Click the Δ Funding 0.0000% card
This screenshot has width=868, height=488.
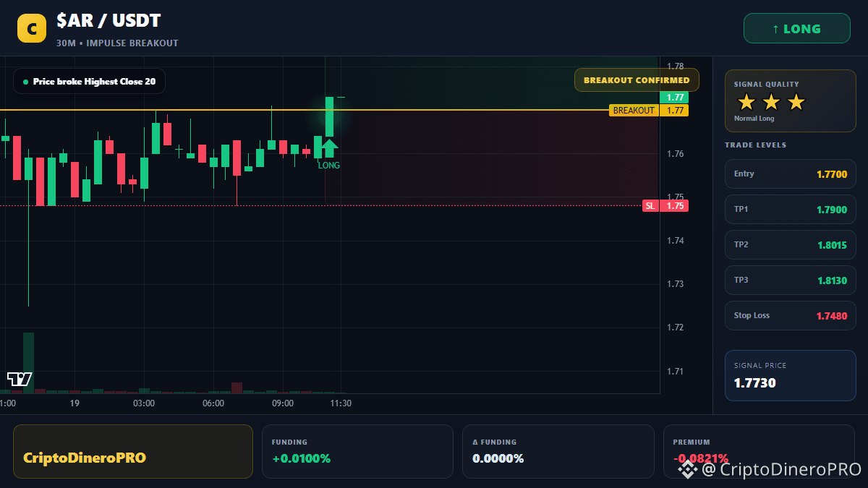(x=558, y=451)
